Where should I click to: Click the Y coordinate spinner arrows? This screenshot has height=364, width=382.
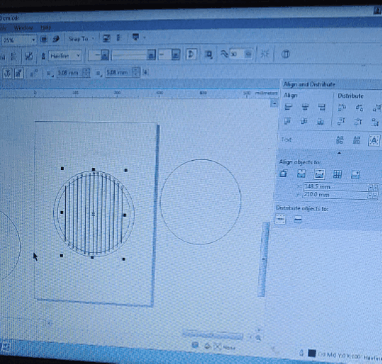[373, 195]
